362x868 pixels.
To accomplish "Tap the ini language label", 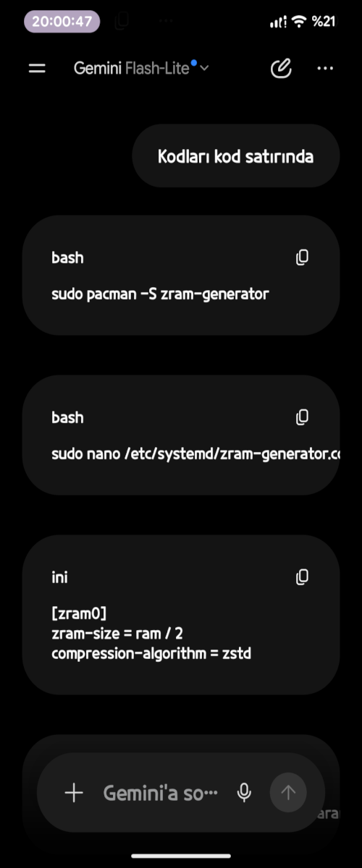I will (x=59, y=577).
